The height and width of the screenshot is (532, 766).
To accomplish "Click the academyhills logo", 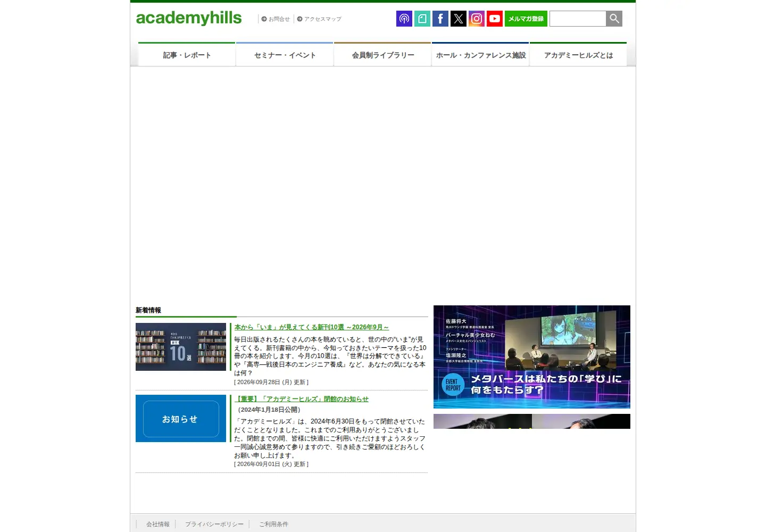I will coord(189,18).
